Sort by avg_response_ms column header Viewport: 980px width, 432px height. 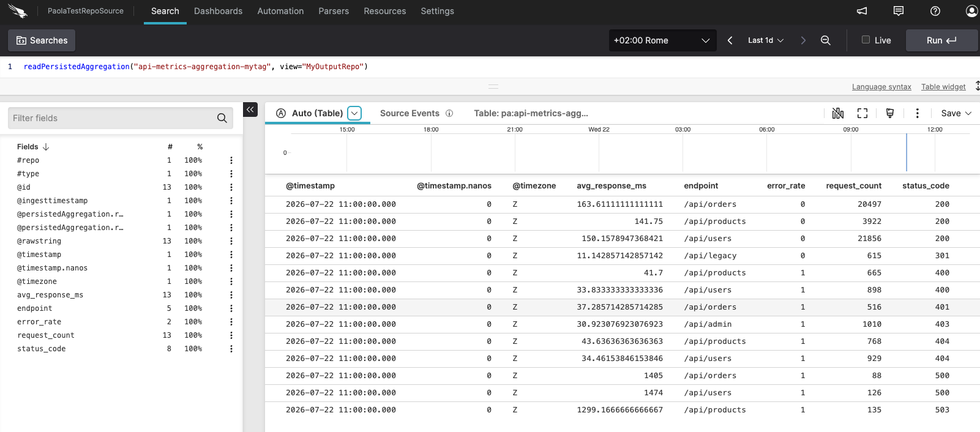coord(612,186)
